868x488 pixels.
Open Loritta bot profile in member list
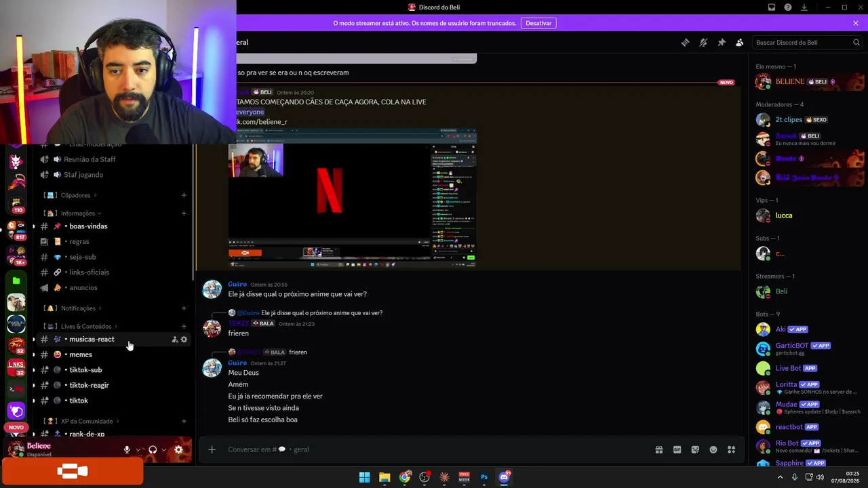tap(809, 388)
